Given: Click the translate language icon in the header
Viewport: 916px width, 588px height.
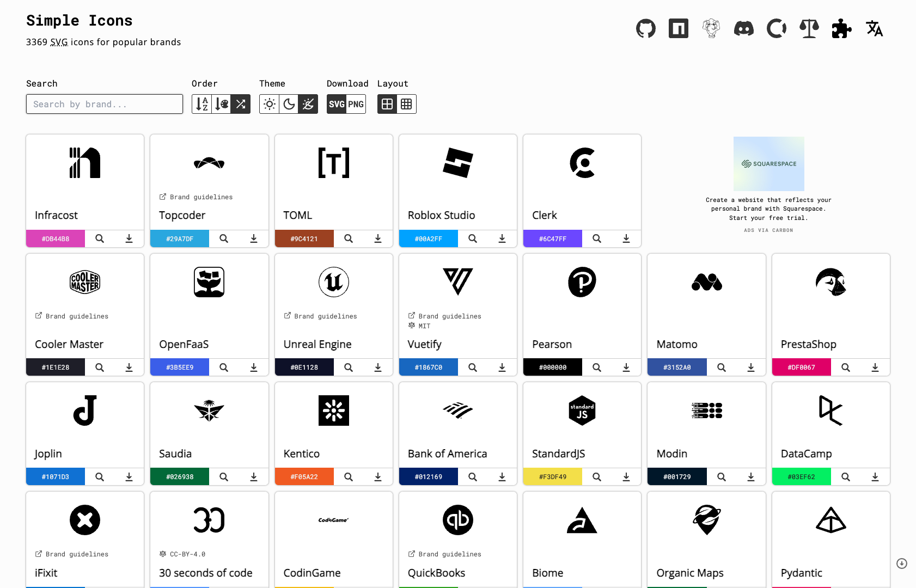Looking at the screenshot, I should point(875,28).
